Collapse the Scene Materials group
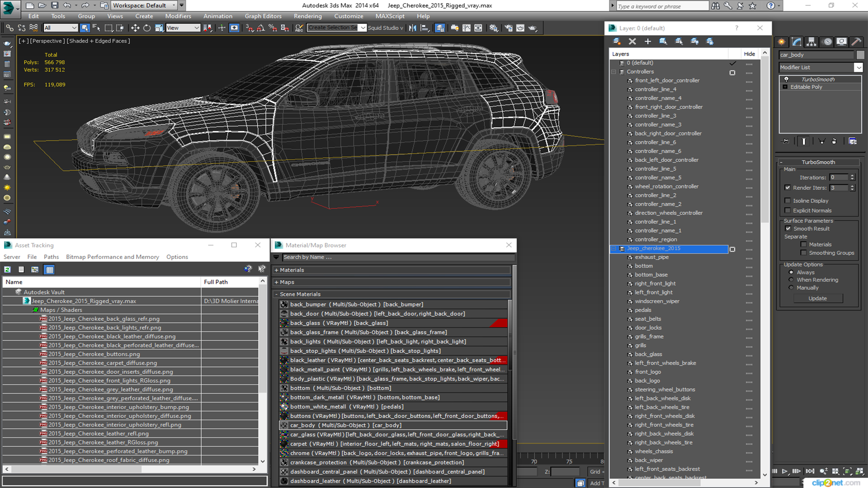868x488 pixels. (276, 294)
